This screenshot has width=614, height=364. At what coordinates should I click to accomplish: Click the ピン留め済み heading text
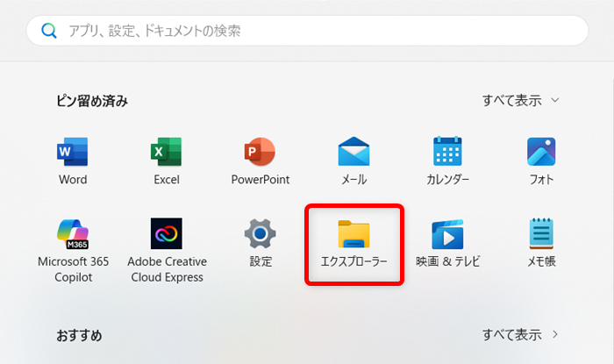pyautogui.click(x=92, y=101)
